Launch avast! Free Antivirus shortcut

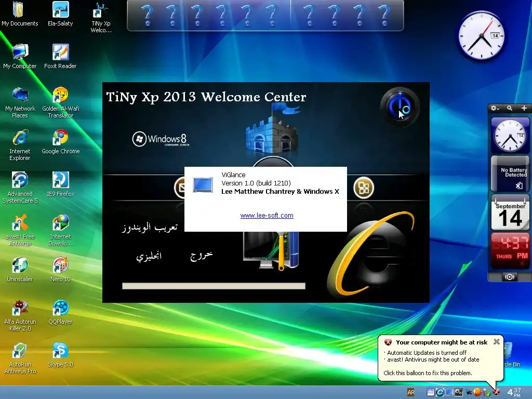[x=20, y=230]
